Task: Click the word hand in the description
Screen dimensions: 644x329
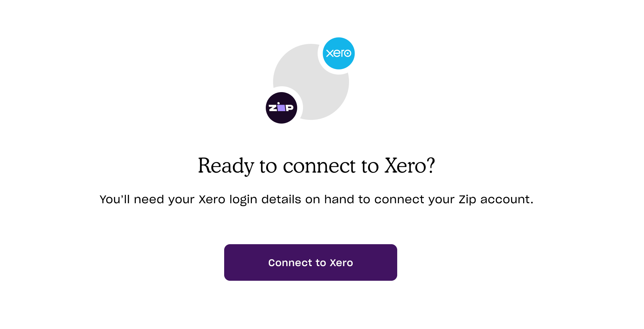Action: click(x=339, y=200)
